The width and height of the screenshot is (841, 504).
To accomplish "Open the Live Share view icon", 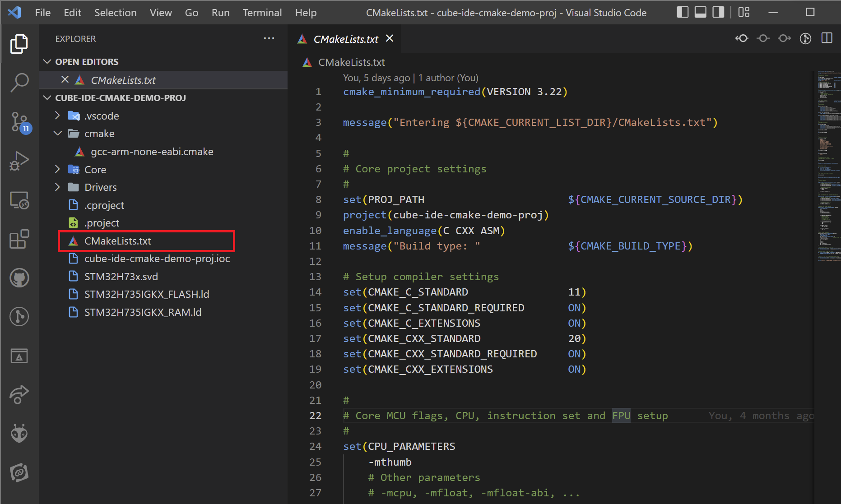I will (x=19, y=395).
